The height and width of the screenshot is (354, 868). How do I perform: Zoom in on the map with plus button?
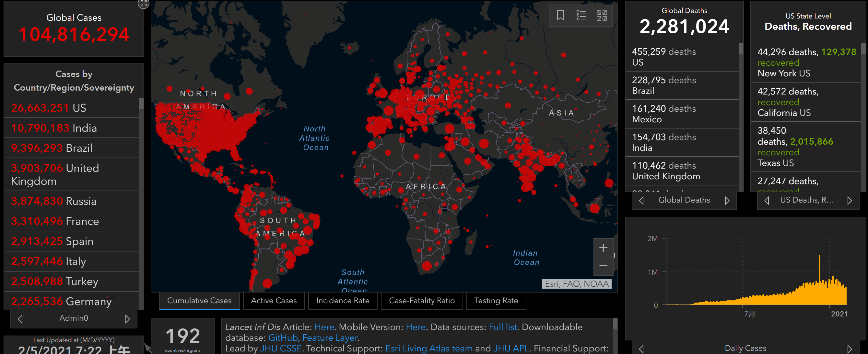click(x=603, y=248)
